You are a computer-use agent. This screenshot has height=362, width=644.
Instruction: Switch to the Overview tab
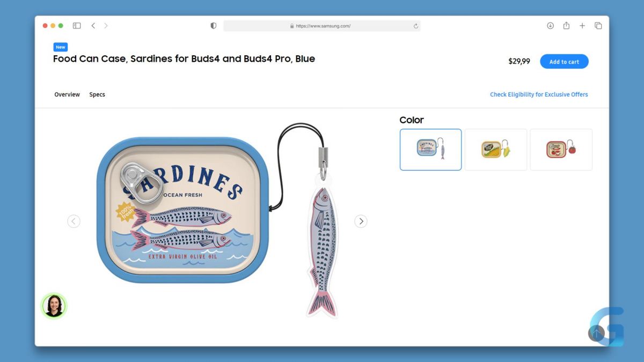click(67, 94)
